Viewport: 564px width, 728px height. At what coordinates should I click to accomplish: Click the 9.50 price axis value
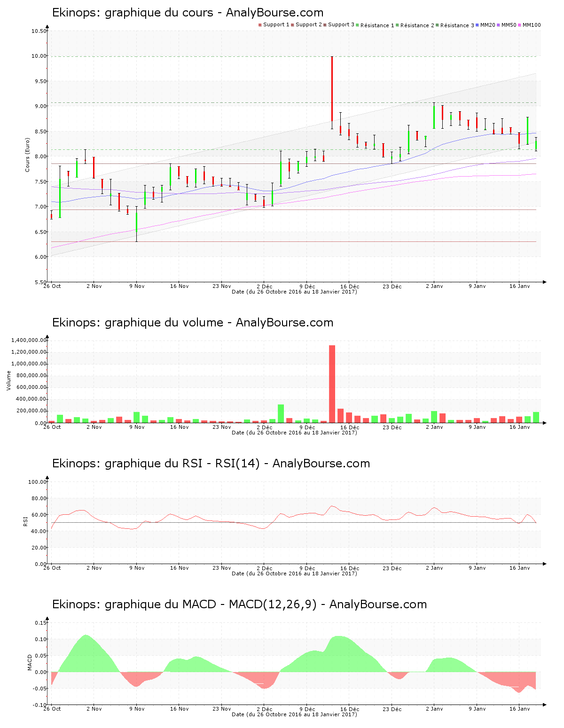tap(40, 81)
